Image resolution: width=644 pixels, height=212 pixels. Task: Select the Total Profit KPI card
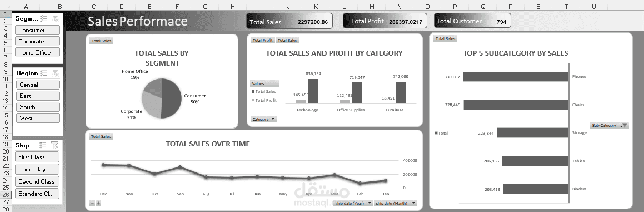[385, 21]
